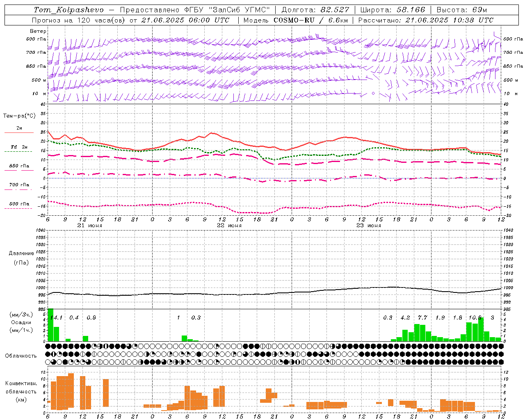The height and width of the screenshot is (420, 525).
Task: Click the calculation time Рассчитано: 21.06.2025 10:38 UTC
Action: (426, 20)
